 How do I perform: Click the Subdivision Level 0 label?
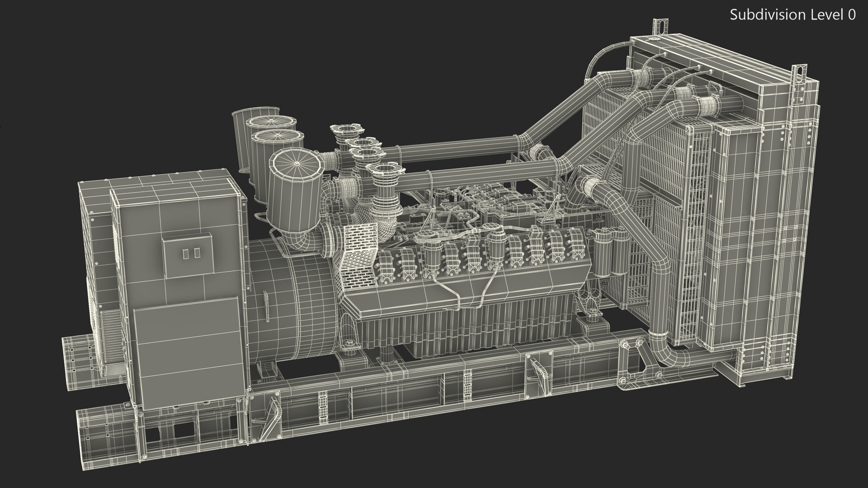(x=793, y=15)
